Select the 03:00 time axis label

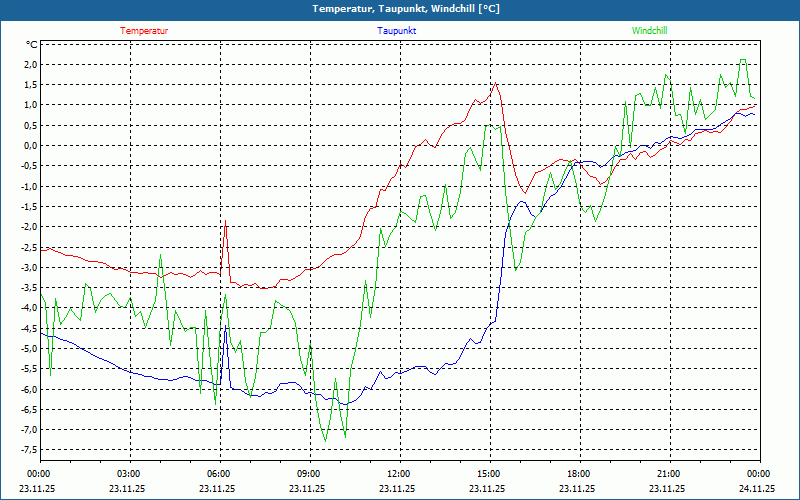click(x=129, y=474)
